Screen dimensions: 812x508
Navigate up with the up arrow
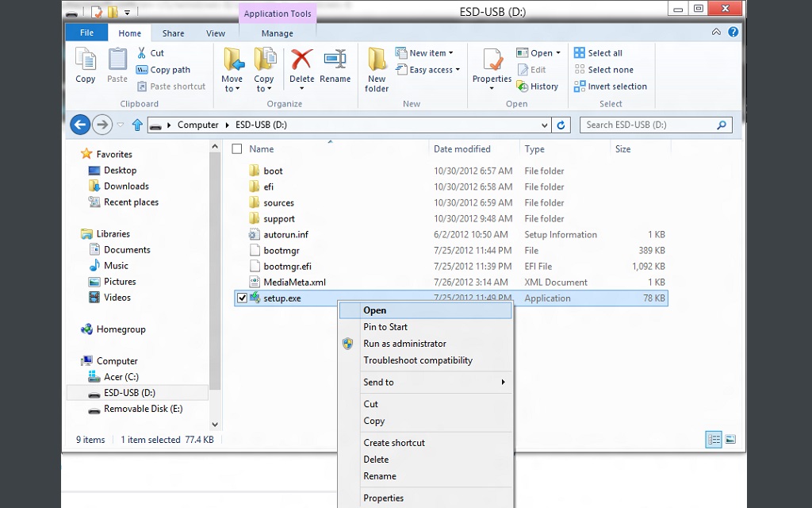pos(137,125)
